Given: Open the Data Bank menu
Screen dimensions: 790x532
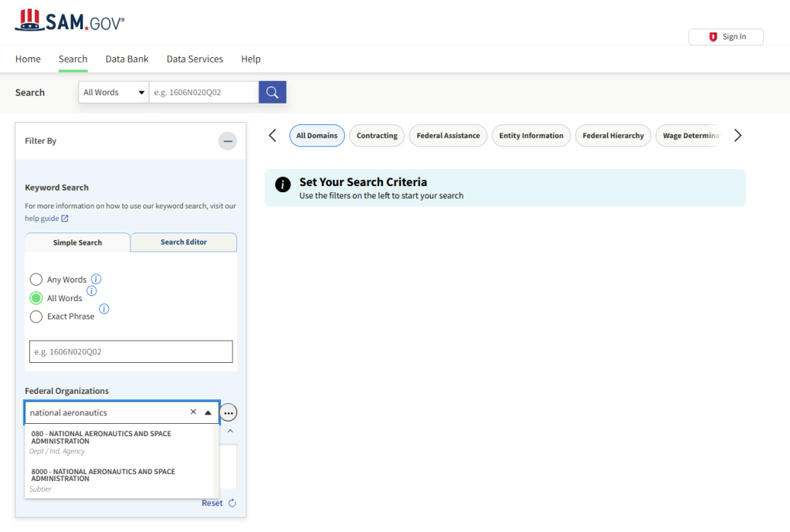Looking at the screenshot, I should tap(127, 59).
